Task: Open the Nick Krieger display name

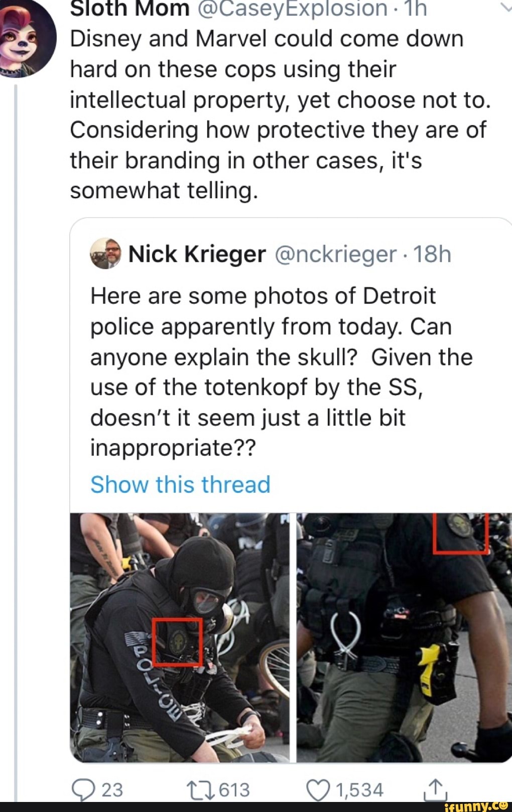Action: pyautogui.click(x=197, y=254)
